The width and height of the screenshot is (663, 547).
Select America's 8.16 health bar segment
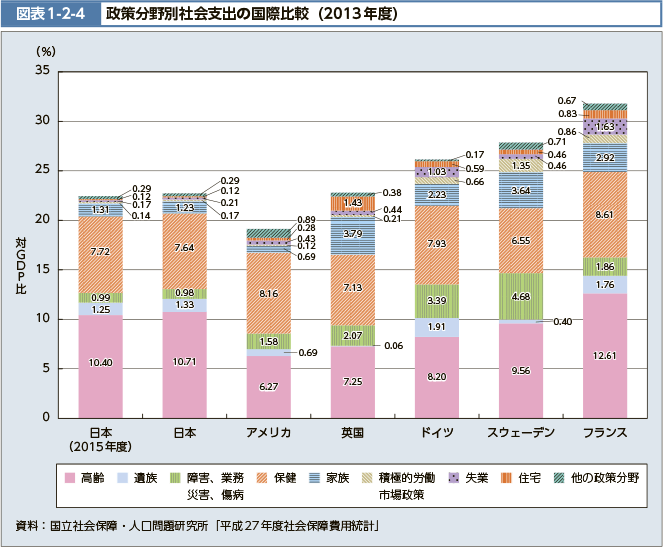point(268,293)
